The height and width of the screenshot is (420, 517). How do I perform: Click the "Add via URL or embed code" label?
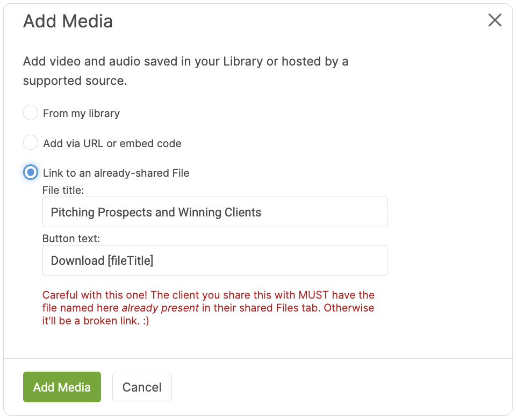[x=112, y=143]
